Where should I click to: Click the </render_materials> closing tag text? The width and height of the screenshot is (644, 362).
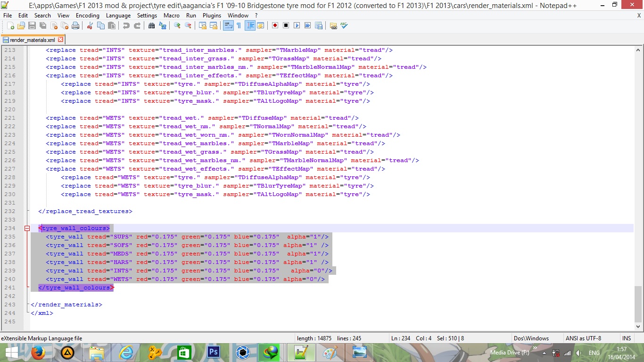click(x=66, y=304)
